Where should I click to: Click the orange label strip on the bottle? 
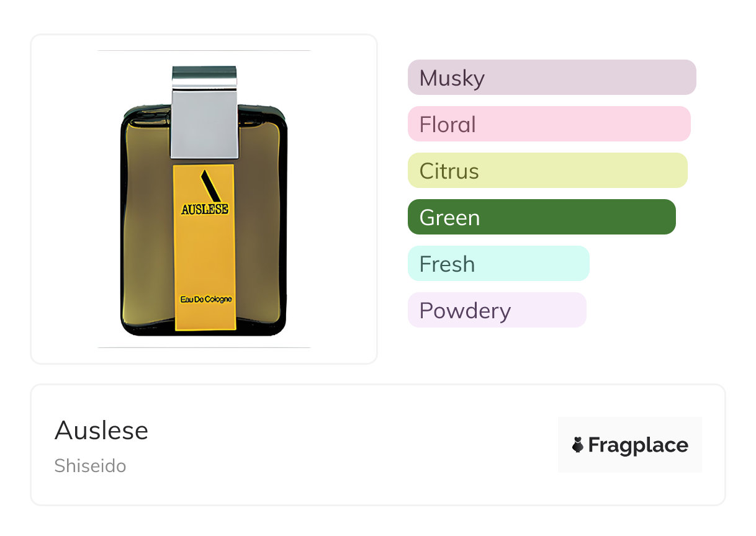pos(204,261)
